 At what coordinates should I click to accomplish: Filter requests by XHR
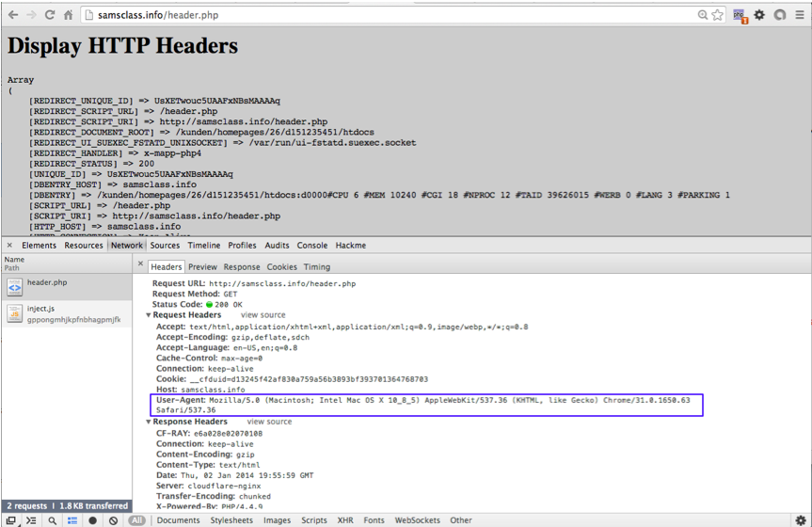[x=345, y=520]
